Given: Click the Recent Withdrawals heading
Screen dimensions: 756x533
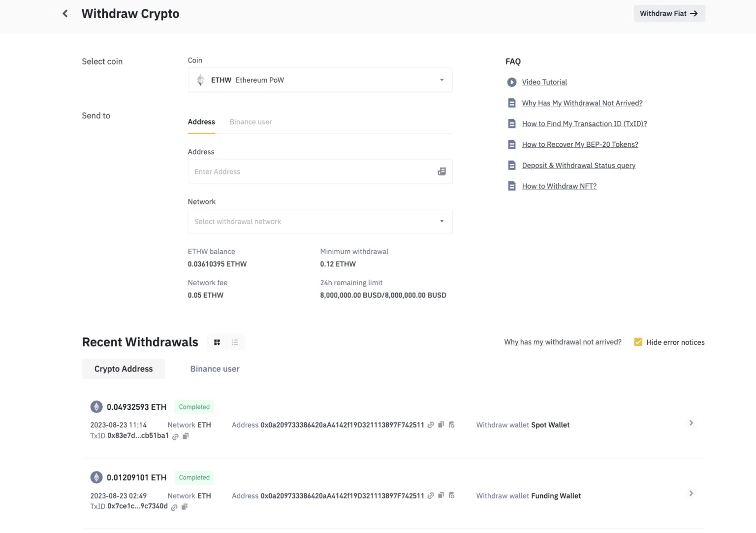Looking at the screenshot, I should [x=140, y=342].
